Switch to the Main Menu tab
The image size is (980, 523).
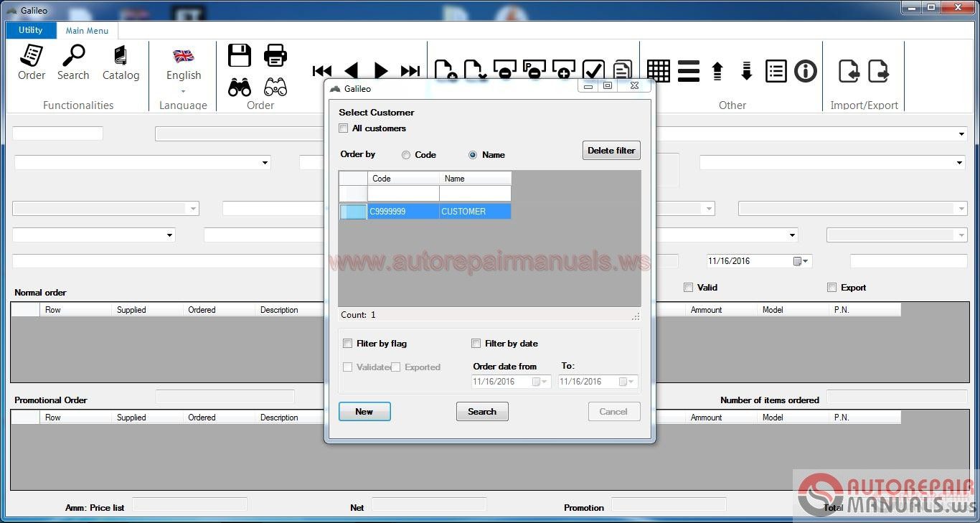88,31
